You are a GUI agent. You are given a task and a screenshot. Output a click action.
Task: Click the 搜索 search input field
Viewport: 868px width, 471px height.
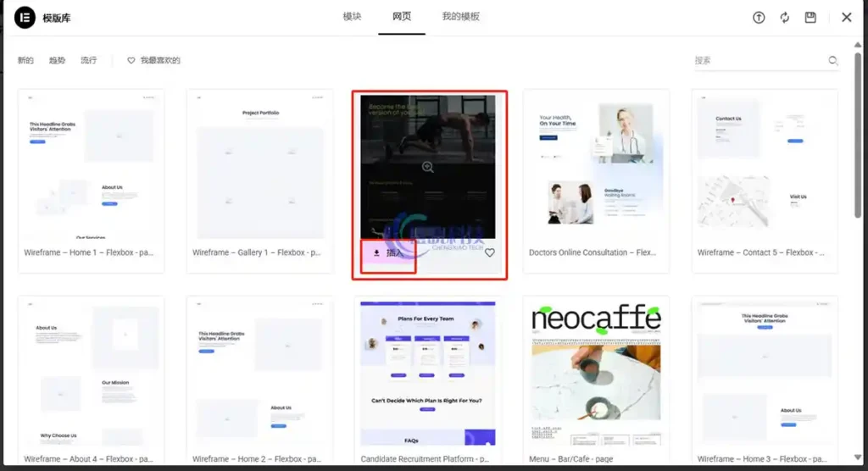tap(759, 61)
